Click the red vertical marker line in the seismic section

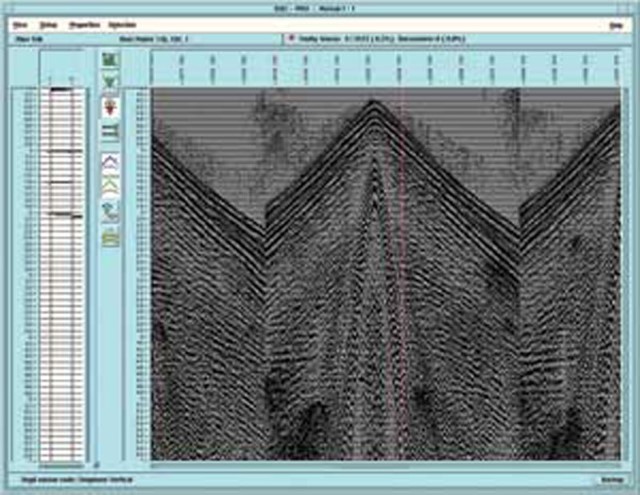click(401, 300)
